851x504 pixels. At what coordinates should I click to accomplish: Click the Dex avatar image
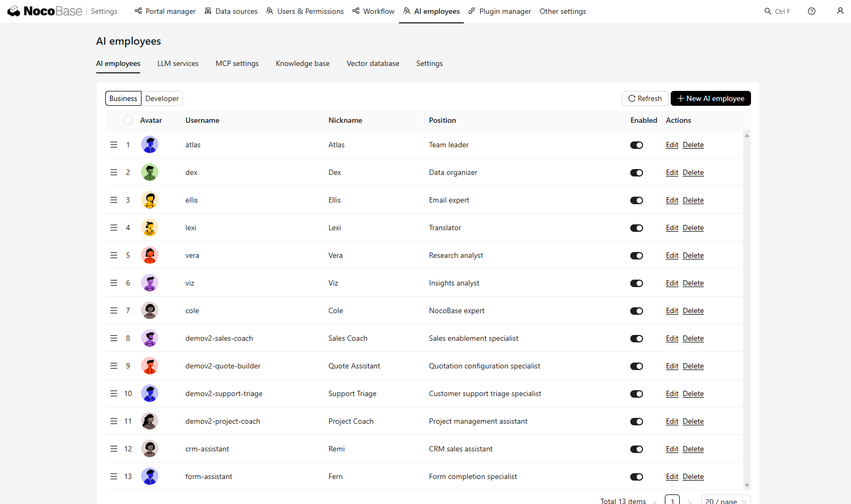[x=150, y=172]
